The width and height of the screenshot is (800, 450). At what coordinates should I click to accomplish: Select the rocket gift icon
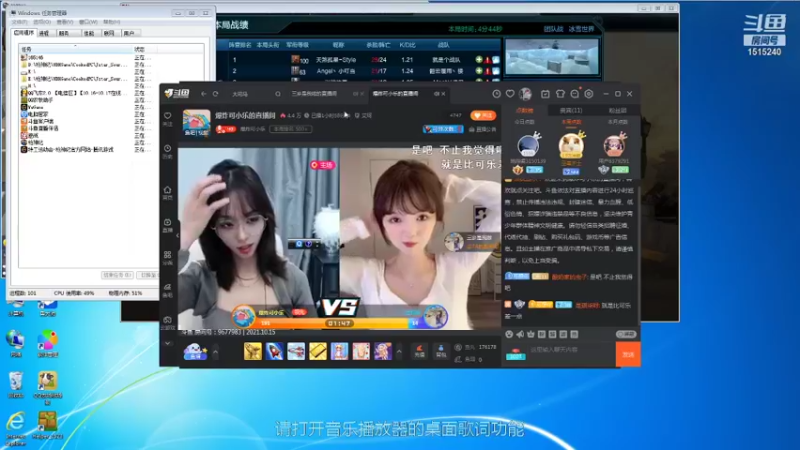(x=274, y=351)
